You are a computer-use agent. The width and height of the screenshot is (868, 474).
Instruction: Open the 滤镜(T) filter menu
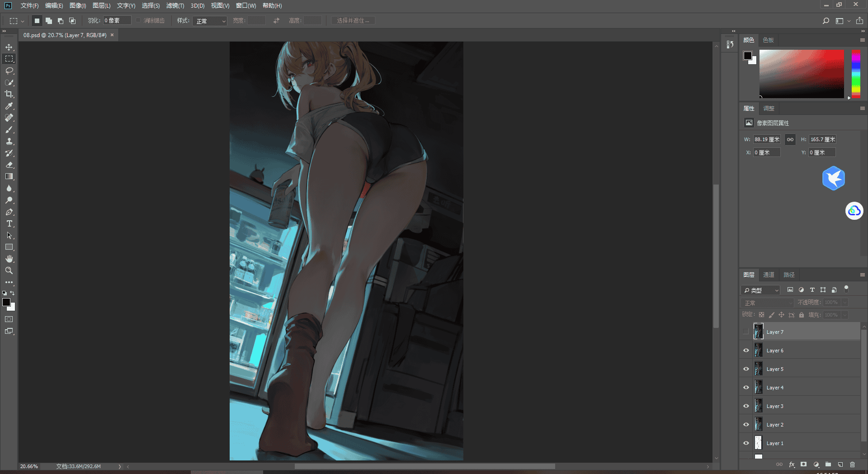175,5
